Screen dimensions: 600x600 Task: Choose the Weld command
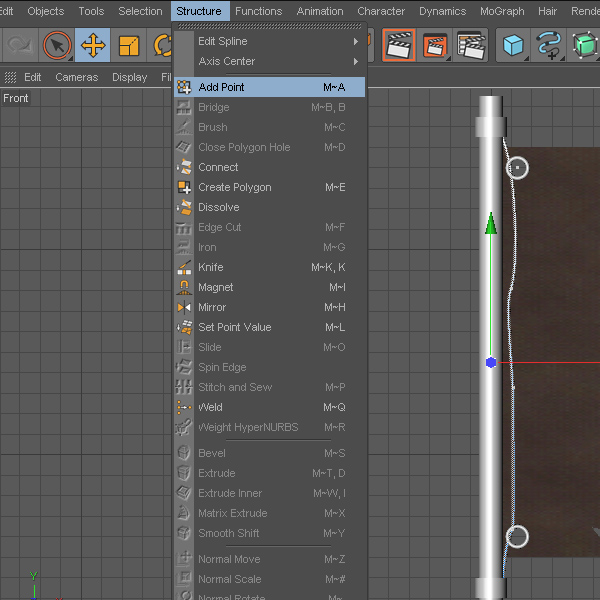[269, 407]
